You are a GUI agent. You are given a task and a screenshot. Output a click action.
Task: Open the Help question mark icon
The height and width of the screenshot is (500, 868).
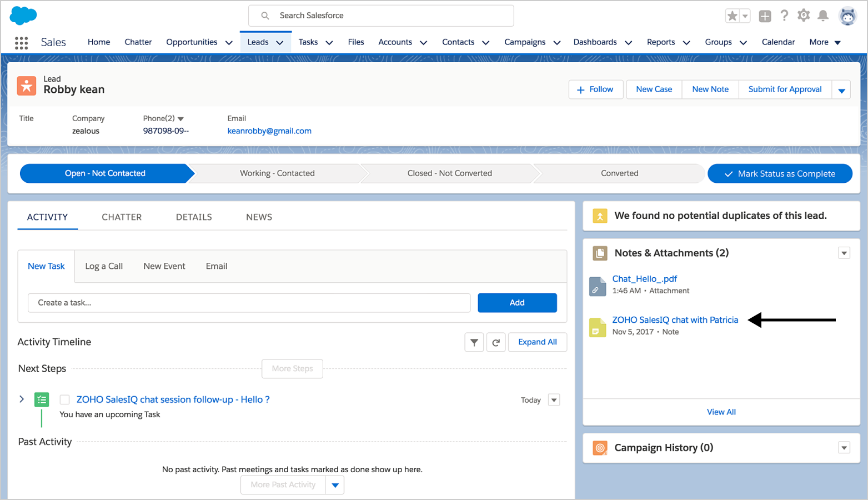click(784, 16)
